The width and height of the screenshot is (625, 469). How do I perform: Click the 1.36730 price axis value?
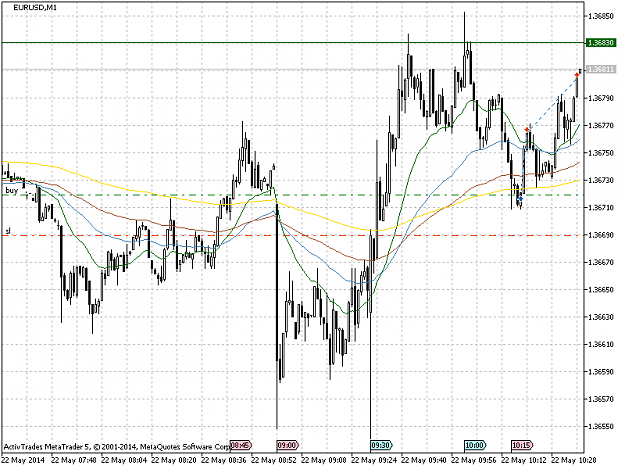[601, 181]
